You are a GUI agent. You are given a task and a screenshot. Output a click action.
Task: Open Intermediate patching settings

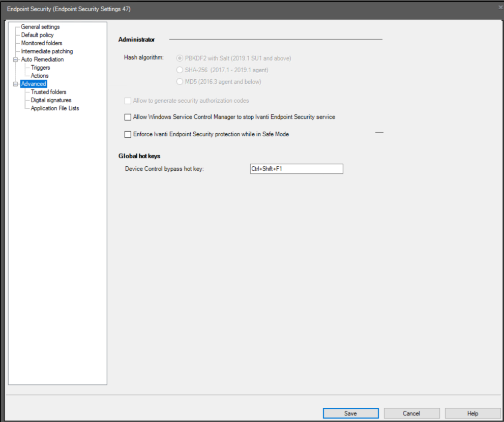click(x=46, y=51)
